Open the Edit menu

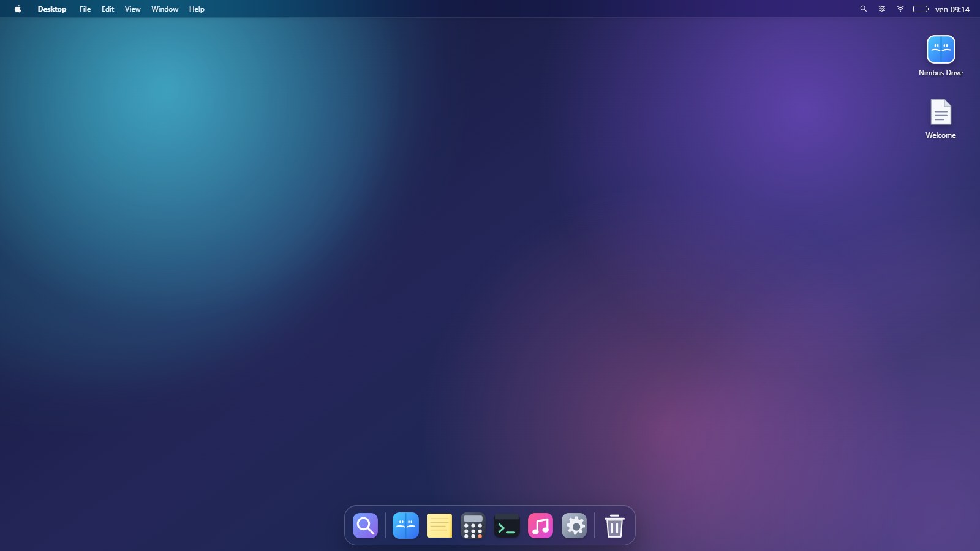tap(108, 9)
